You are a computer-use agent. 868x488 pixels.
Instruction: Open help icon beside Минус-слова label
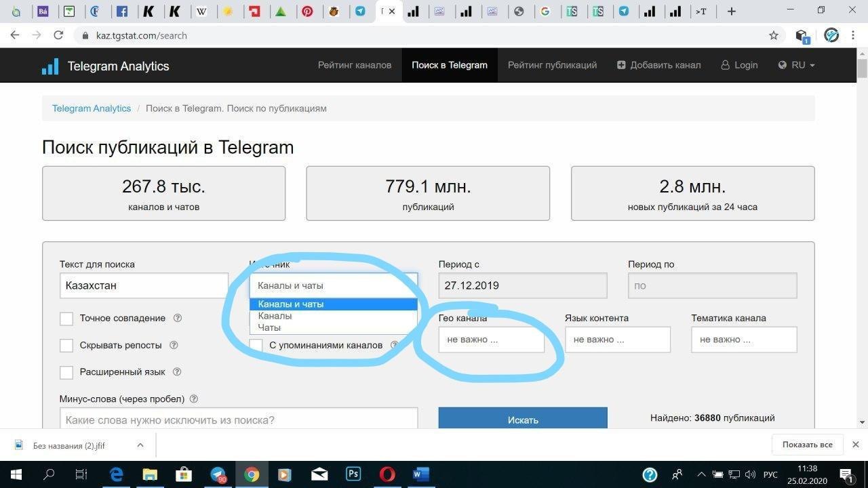tap(194, 399)
